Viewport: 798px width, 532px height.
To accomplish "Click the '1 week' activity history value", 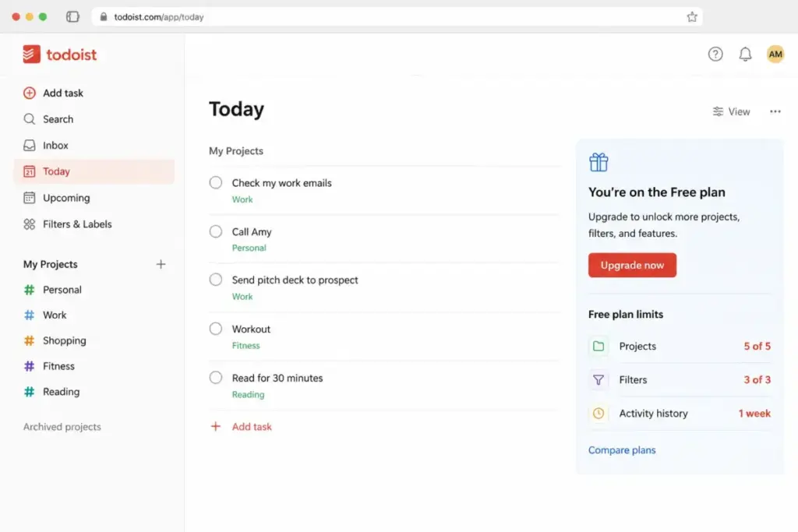I will [x=754, y=414].
